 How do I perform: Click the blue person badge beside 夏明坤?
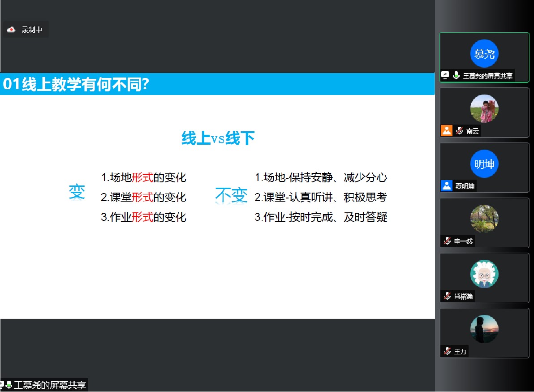[x=447, y=186]
